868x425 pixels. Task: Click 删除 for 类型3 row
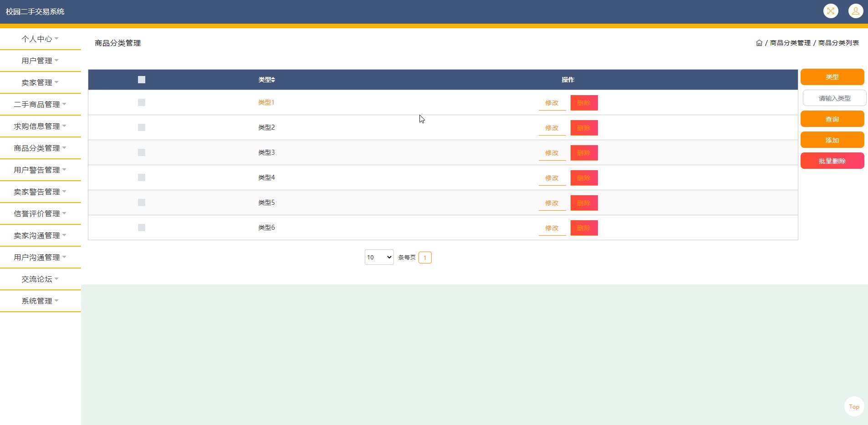pyautogui.click(x=584, y=153)
